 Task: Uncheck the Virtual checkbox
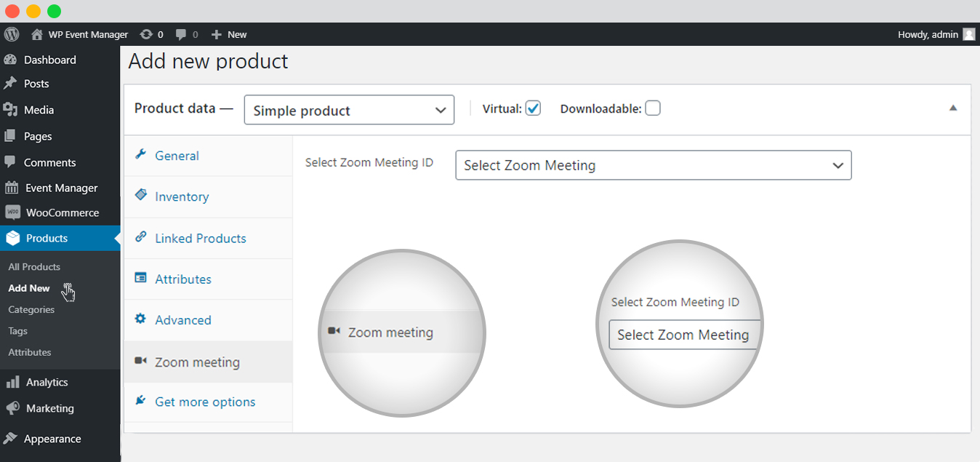tap(533, 108)
